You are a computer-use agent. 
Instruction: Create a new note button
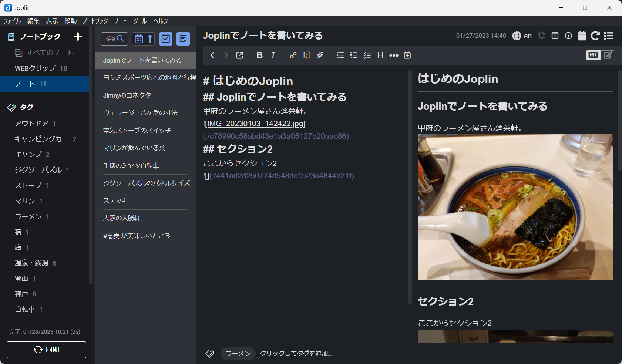tap(183, 38)
